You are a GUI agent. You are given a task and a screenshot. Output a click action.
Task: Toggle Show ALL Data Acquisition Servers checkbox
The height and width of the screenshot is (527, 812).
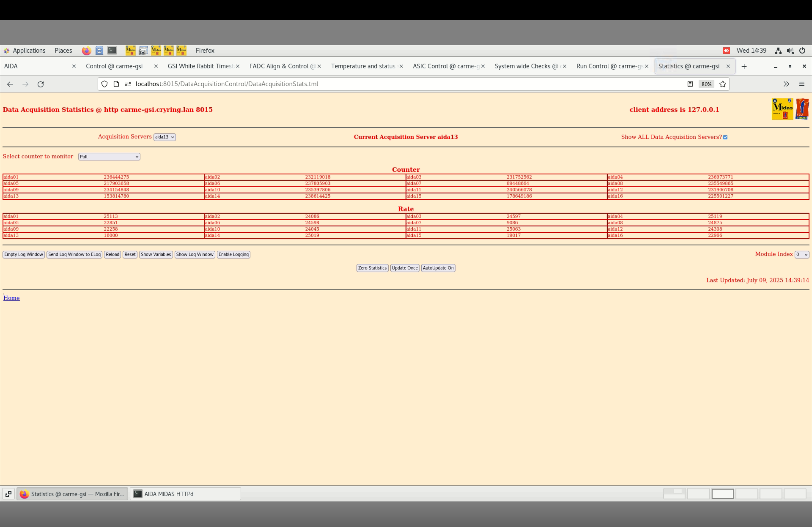click(725, 137)
